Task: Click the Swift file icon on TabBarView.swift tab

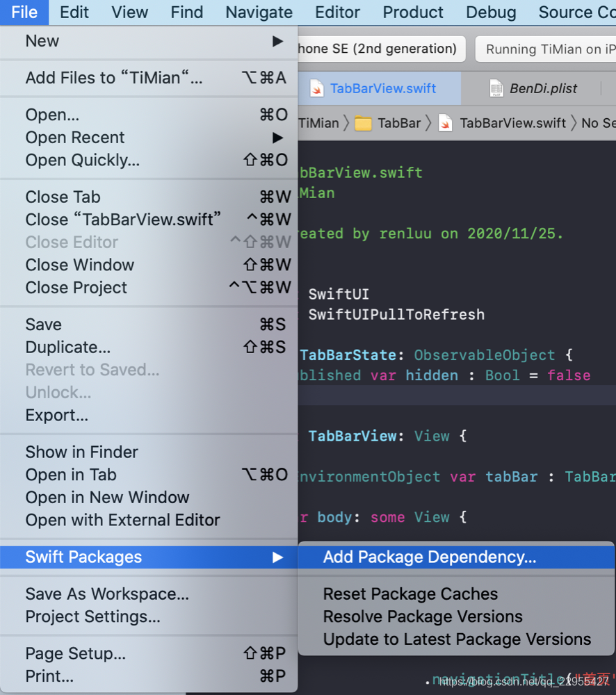Action: coord(316,88)
